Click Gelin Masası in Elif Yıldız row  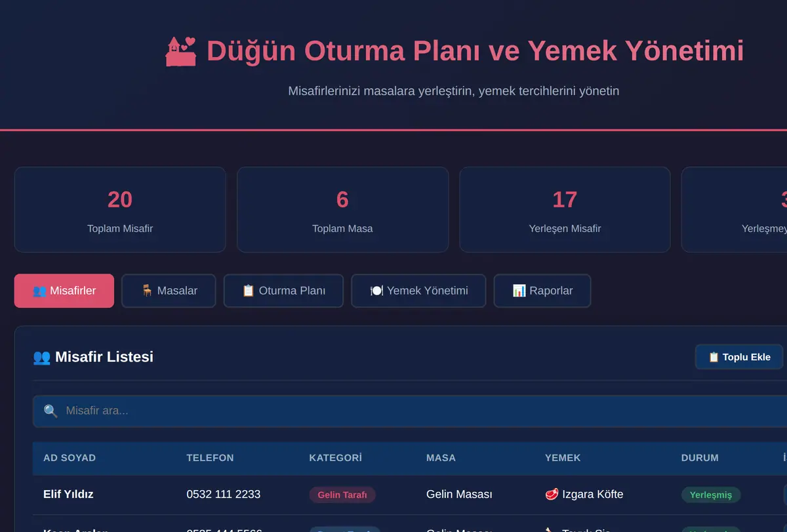click(x=459, y=495)
